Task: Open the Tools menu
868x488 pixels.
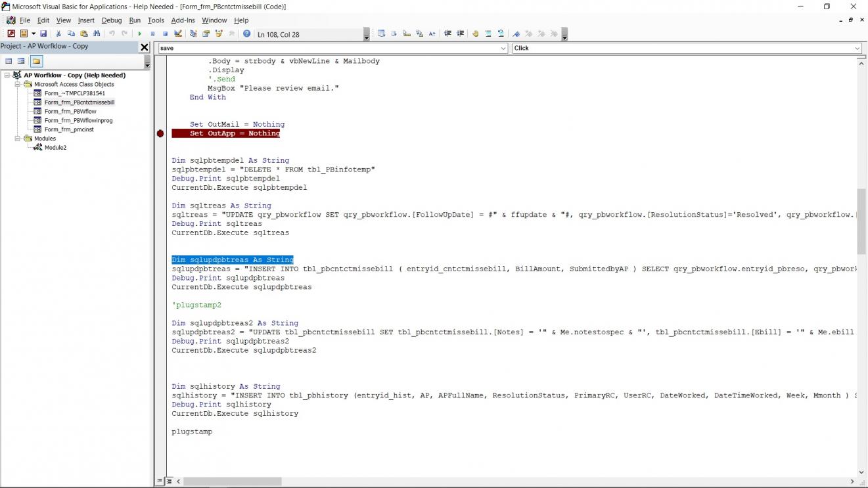Action: click(156, 20)
